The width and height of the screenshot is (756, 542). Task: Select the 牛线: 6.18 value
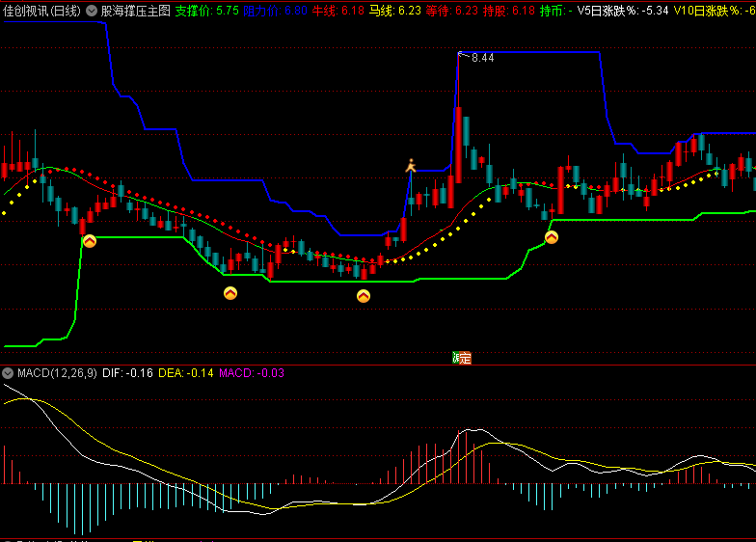tap(337, 11)
